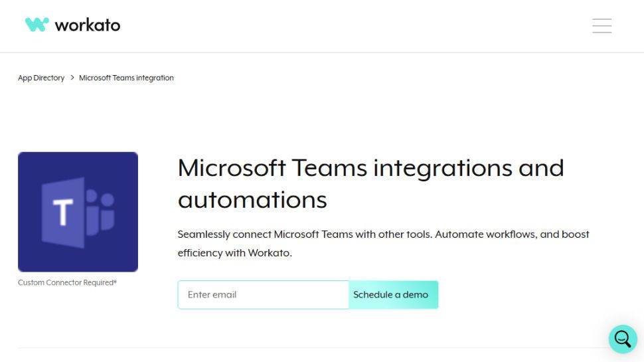Click the white T in Teams logo

coord(62,213)
